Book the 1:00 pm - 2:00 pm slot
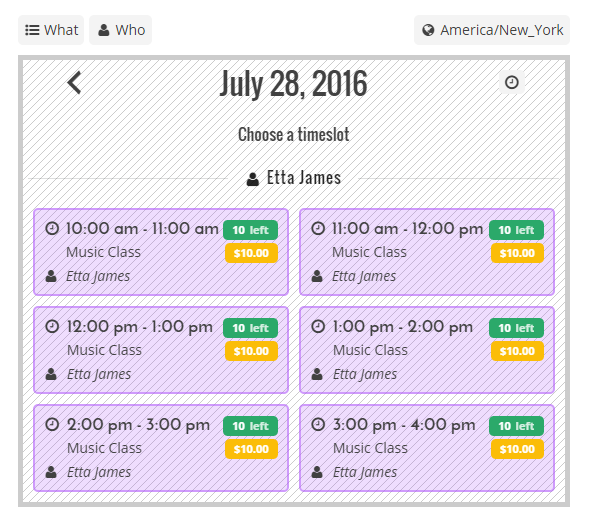The image size is (589, 522). click(427, 350)
